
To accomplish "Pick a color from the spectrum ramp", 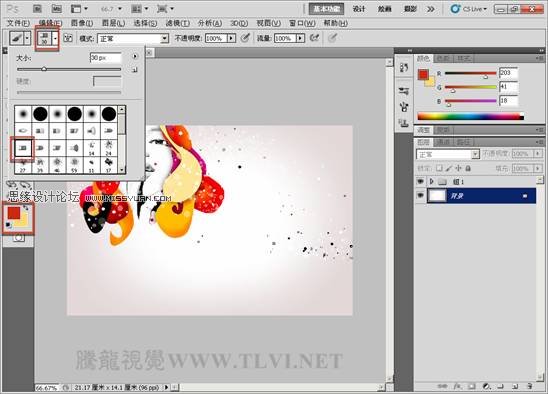I will pos(470,116).
